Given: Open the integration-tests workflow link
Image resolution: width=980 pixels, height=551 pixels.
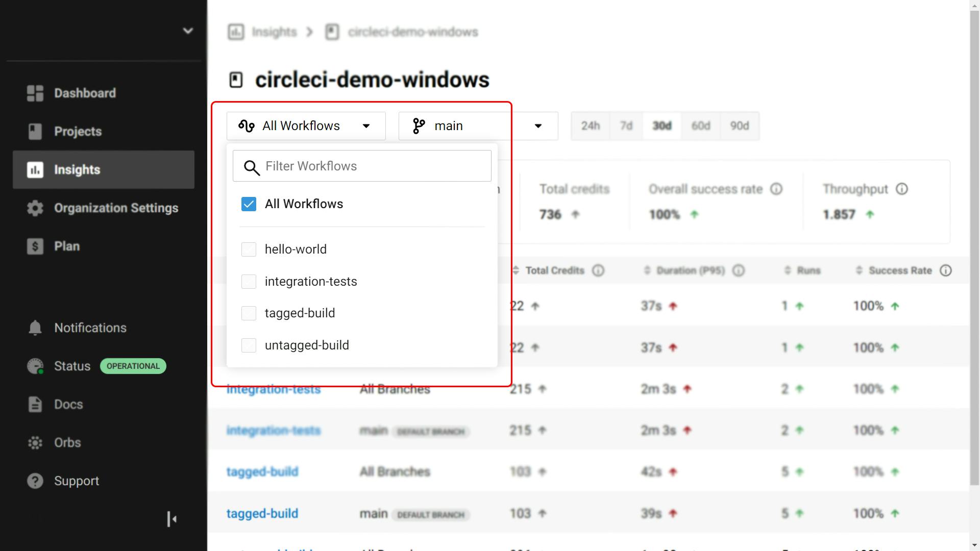Looking at the screenshot, I should pyautogui.click(x=274, y=389).
